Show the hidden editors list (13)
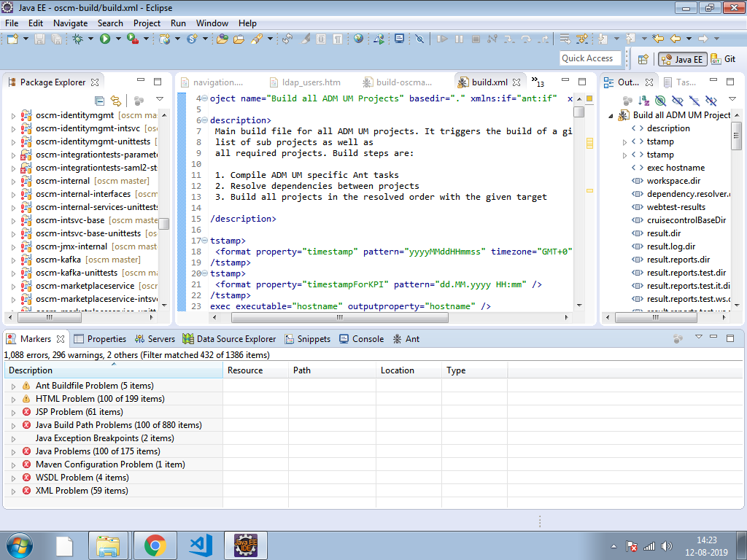Screen dimensions: 747x560 pos(538,82)
